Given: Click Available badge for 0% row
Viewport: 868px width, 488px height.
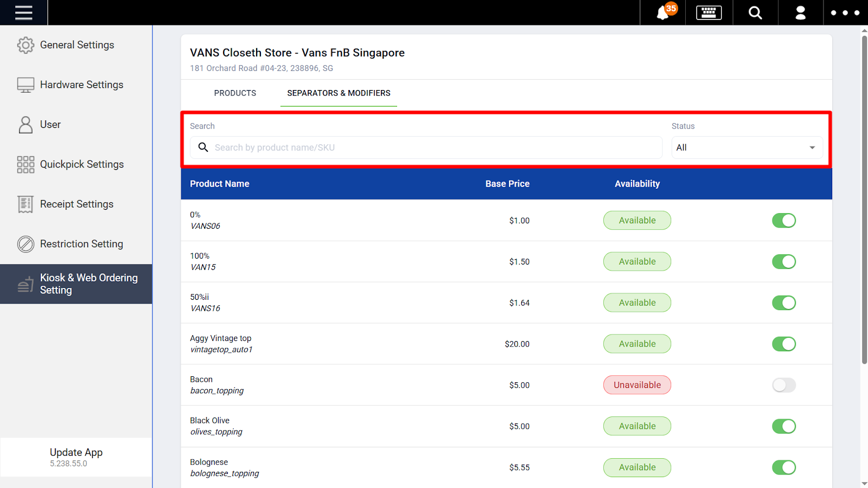Looking at the screenshot, I should pyautogui.click(x=637, y=221).
